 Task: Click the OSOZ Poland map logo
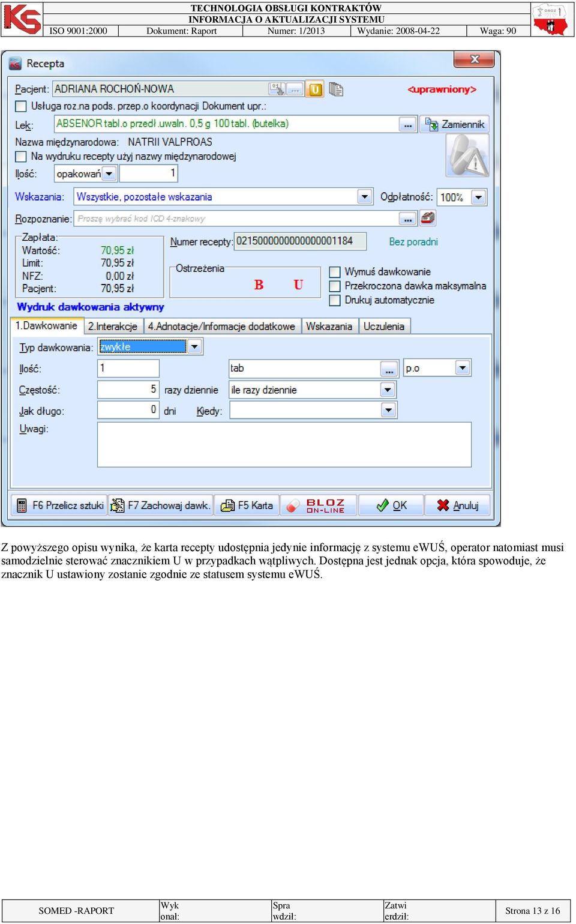point(551,19)
